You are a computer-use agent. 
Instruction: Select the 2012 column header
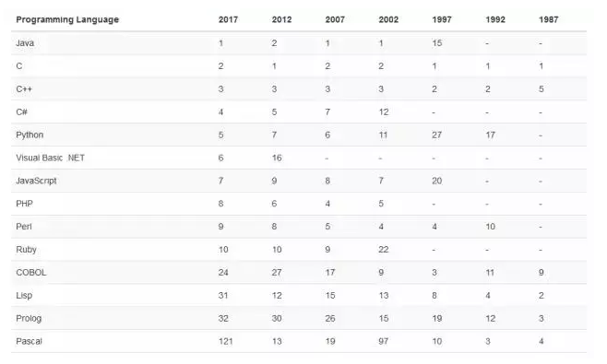[x=281, y=19]
